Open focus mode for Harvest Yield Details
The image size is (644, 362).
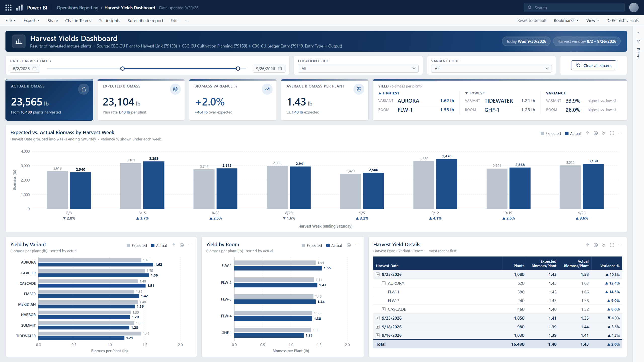[612, 245]
